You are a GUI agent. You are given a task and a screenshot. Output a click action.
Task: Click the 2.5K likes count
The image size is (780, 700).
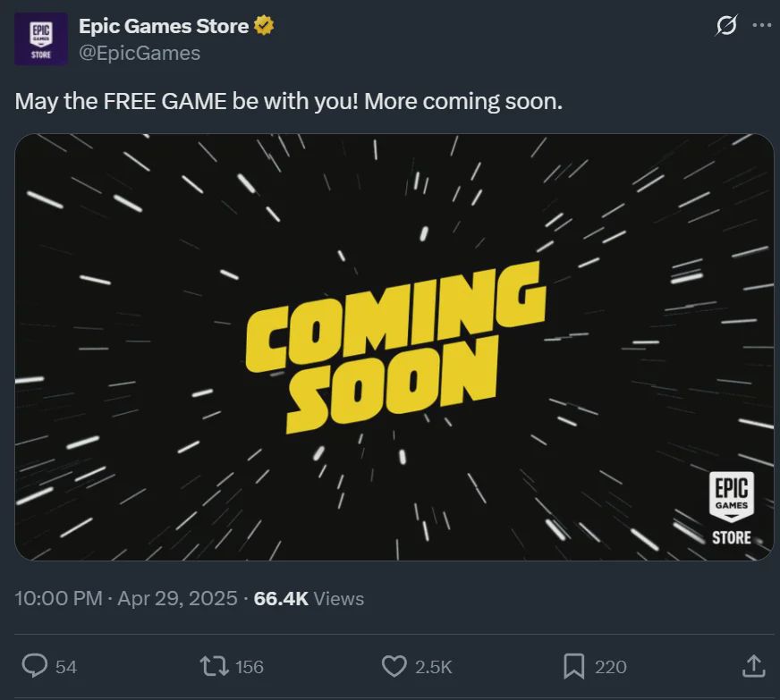click(x=434, y=667)
